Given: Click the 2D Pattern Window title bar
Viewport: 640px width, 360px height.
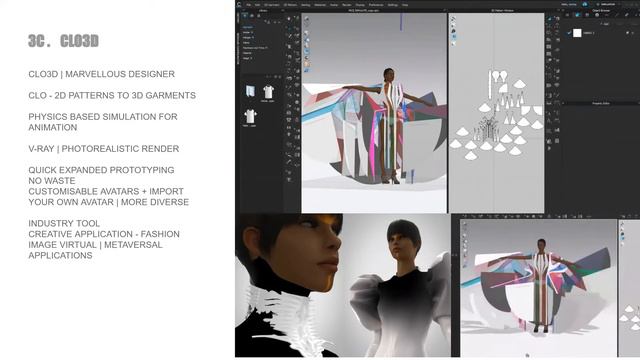Looking at the screenshot, I should click(x=502, y=11).
